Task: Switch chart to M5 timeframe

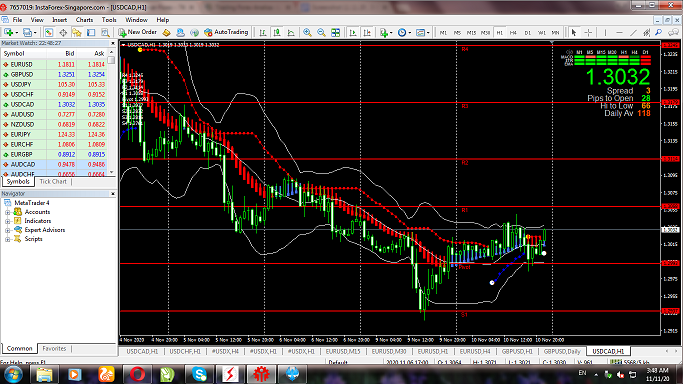Action: tap(457, 33)
